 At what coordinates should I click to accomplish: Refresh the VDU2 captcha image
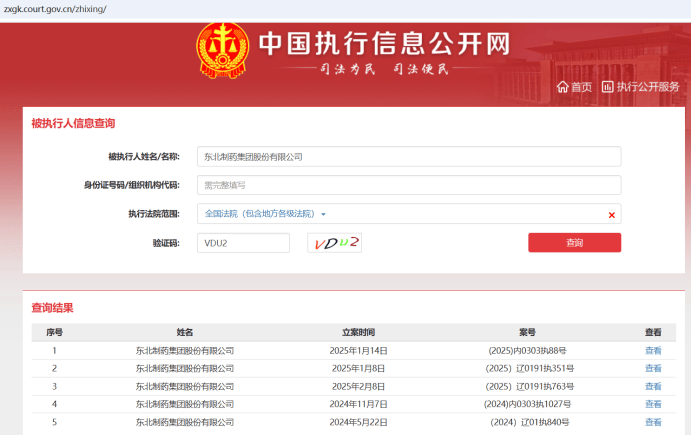[x=335, y=243]
